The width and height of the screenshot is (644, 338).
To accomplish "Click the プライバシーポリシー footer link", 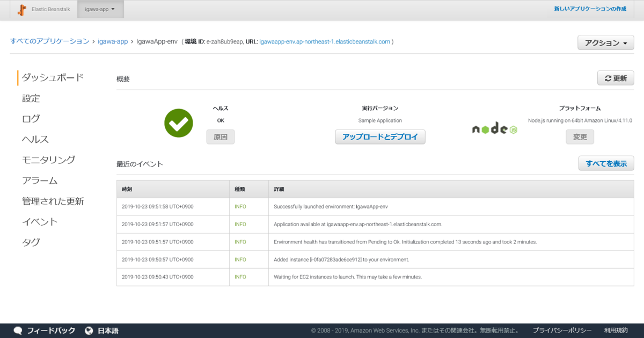I will (x=562, y=330).
